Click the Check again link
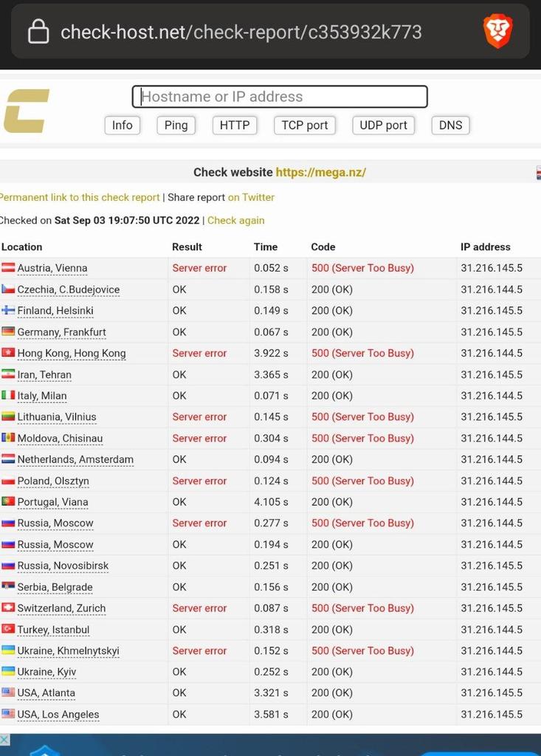Image resolution: width=541 pixels, height=756 pixels. (235, 220)
